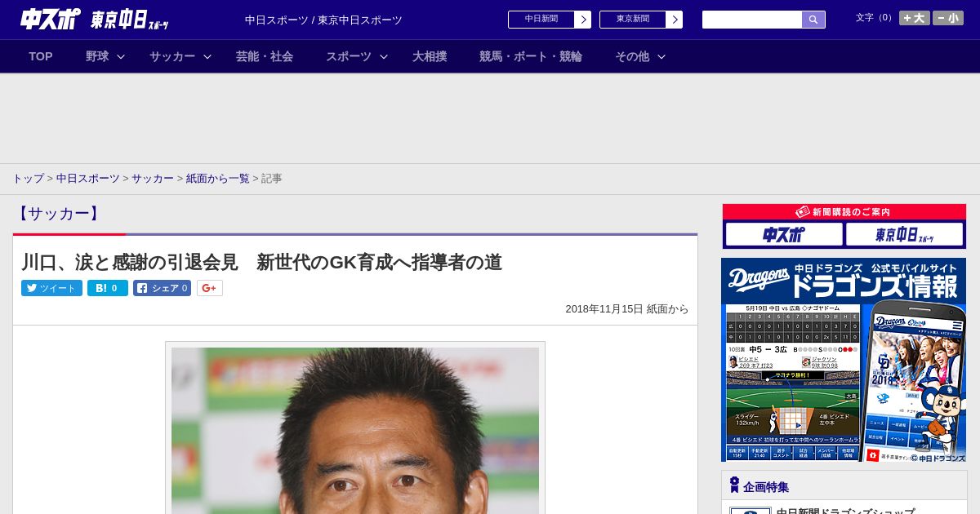Image resolution: width=980 pixels, height=514 pixels.
Task: Share article with Google+ button
Action: 210,288
